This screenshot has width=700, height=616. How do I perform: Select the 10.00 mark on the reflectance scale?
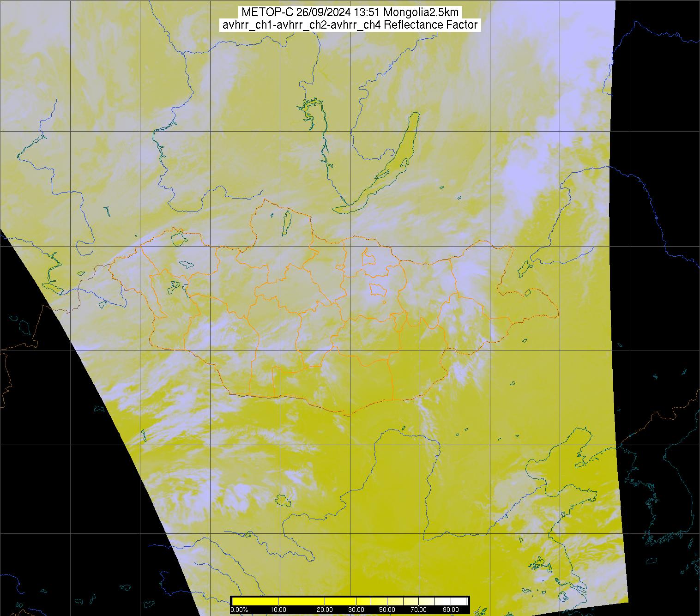279,610
